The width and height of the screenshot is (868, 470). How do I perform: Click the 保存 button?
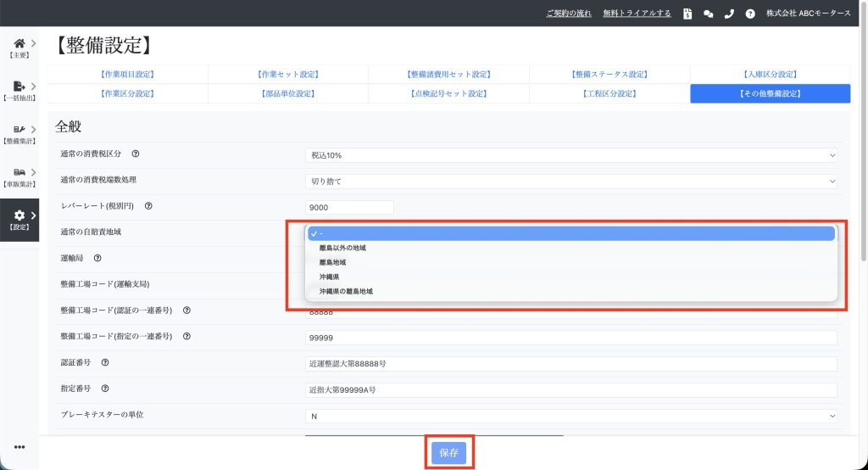[x=448, y=453]
